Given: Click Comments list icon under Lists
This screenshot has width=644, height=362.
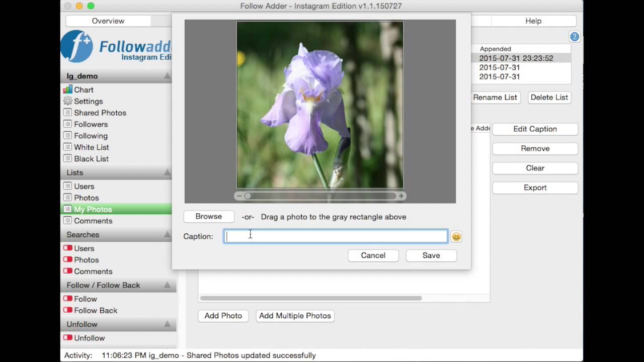Looking at the screenshot, I should pyautogui.click(x=67, y=221).
